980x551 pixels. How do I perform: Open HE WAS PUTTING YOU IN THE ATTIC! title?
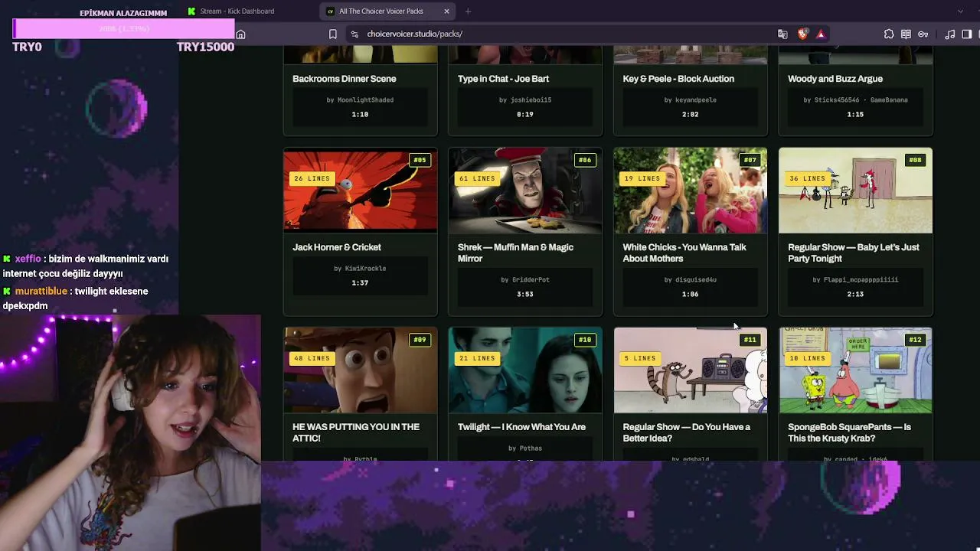click(356, 432)
